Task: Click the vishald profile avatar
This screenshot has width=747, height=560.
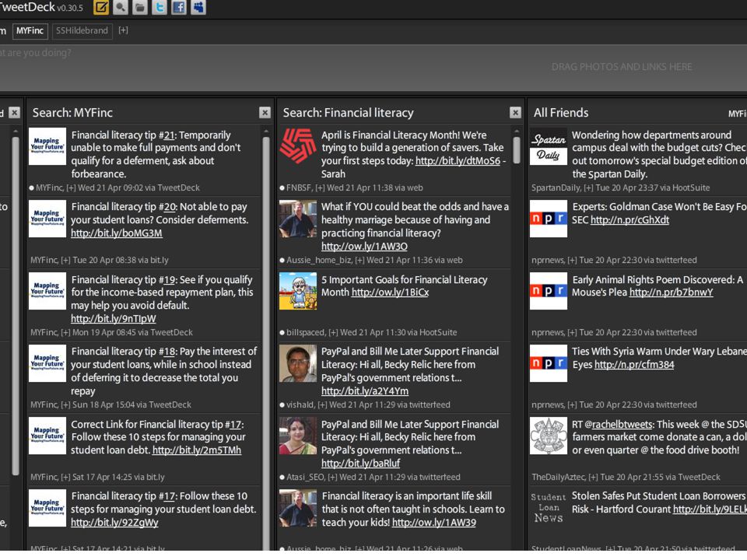Action: pyautogui.click(x=298, y=363)
